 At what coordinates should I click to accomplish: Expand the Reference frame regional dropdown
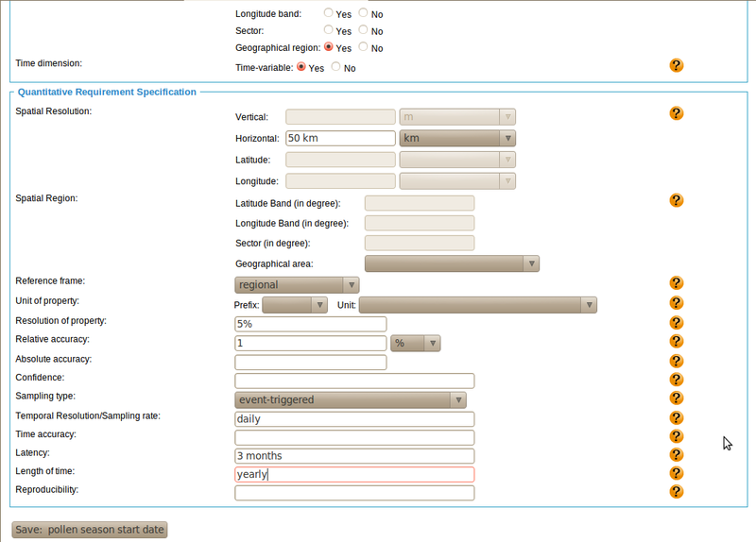[x=297, y=284]
